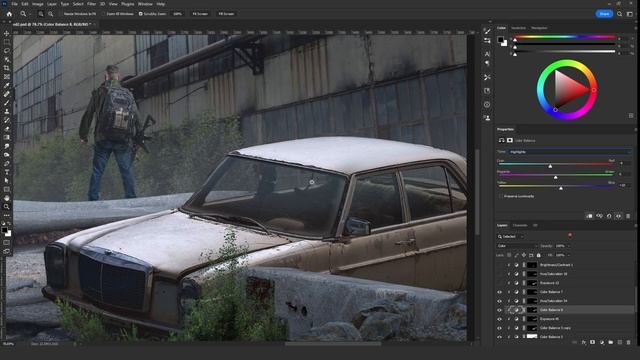Open the Fill percentage dropdown arrow
The height and width of the screenshot is (360, 640).
point(569,255)
